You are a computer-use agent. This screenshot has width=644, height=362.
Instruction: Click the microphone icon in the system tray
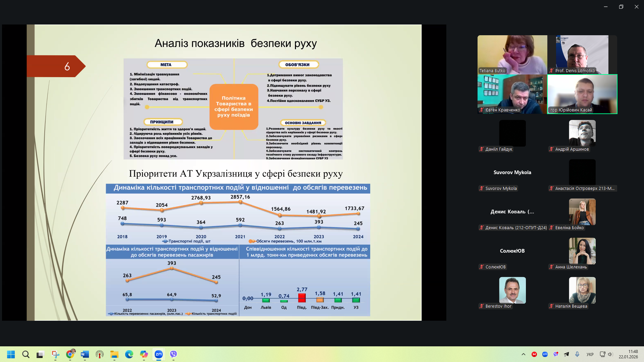pyautogui.click(x=577, y=354)
